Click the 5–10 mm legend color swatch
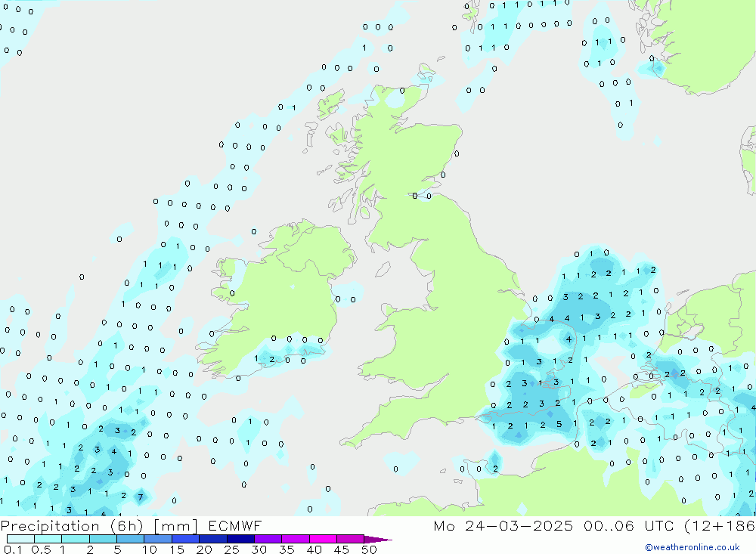The image size is (756, 554). tap(131, 539)
